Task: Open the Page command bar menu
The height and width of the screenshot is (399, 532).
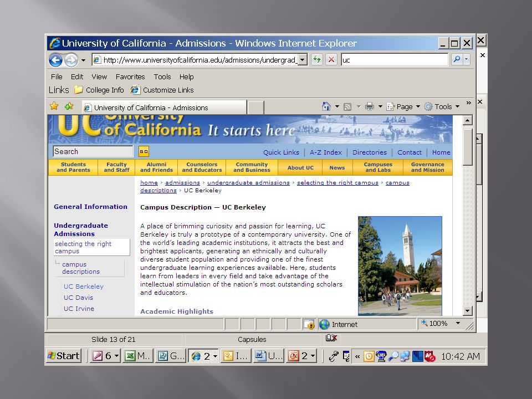Action: [403, 106]
